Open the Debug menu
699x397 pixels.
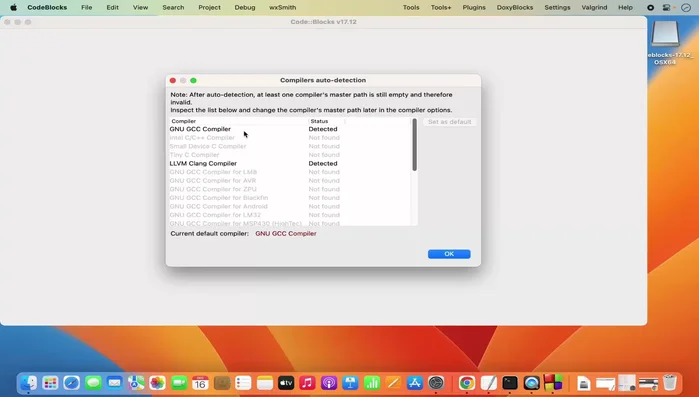(245, 8)
